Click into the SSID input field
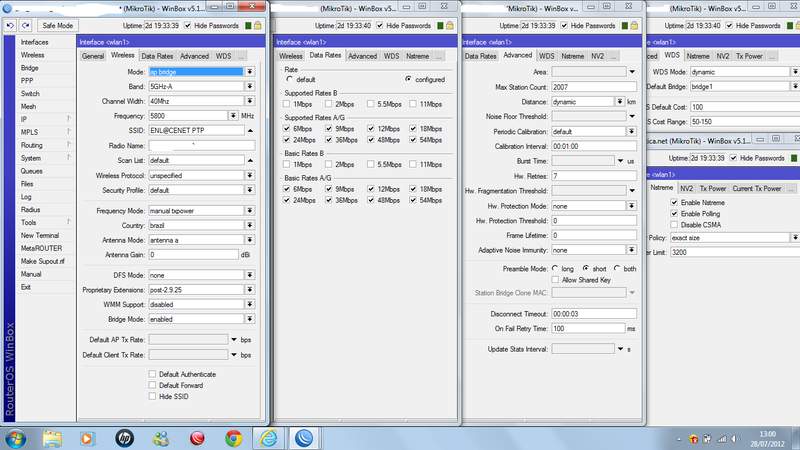This screenshot has height=450, width=800. coord(196,131)
